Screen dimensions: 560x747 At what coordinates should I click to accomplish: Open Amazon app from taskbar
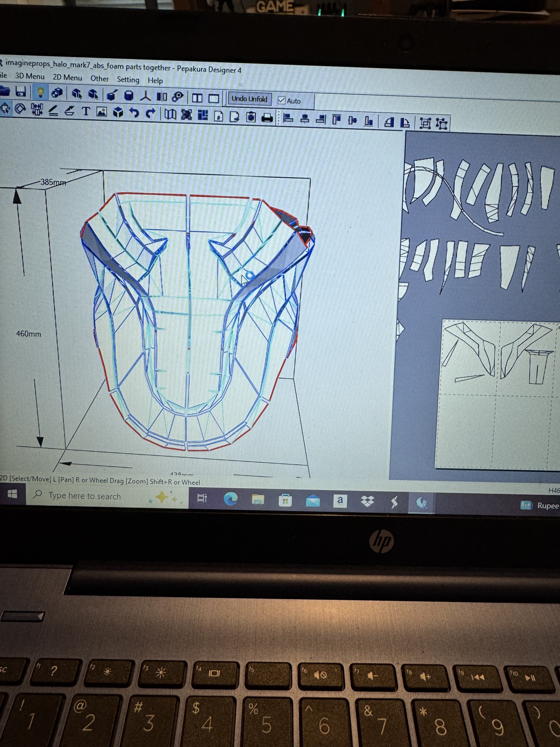click(340, 501)
